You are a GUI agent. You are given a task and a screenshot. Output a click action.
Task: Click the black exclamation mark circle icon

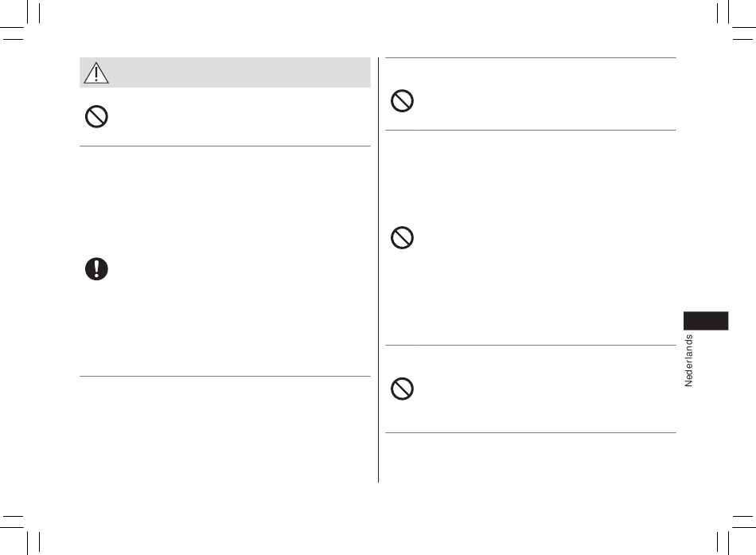point(96,269)
